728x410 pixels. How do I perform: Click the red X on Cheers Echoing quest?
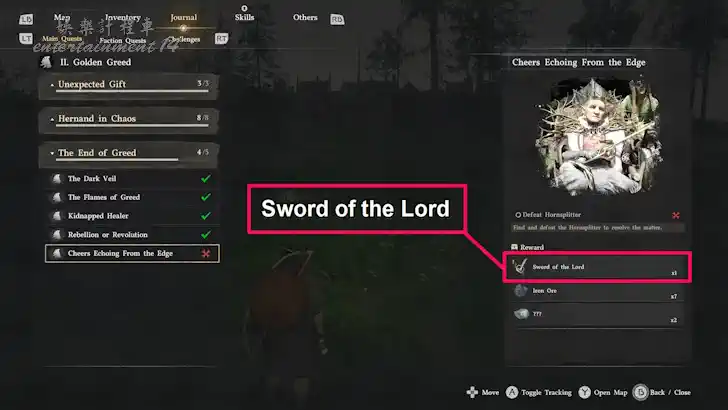206,254
